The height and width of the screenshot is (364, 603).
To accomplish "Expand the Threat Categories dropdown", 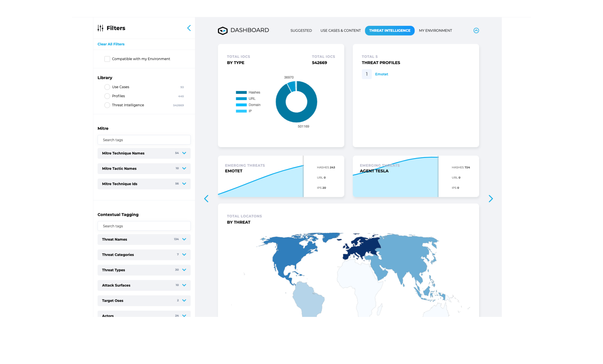I will 184,255.
